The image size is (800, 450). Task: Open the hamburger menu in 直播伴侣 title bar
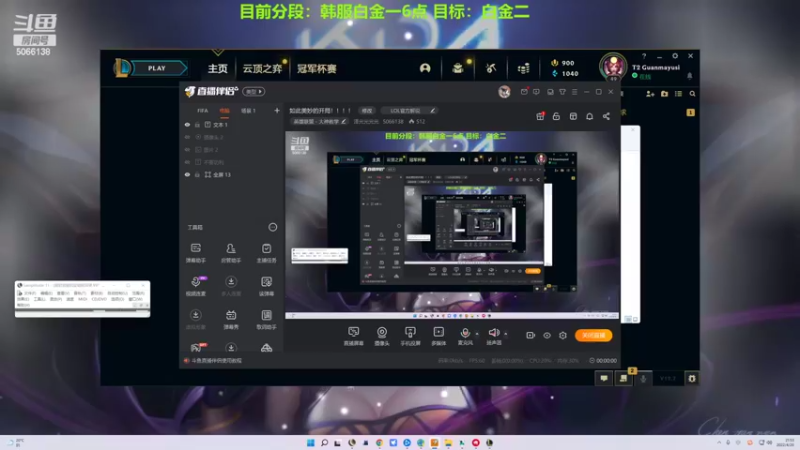pyautogui.click(x=574, y=92)
